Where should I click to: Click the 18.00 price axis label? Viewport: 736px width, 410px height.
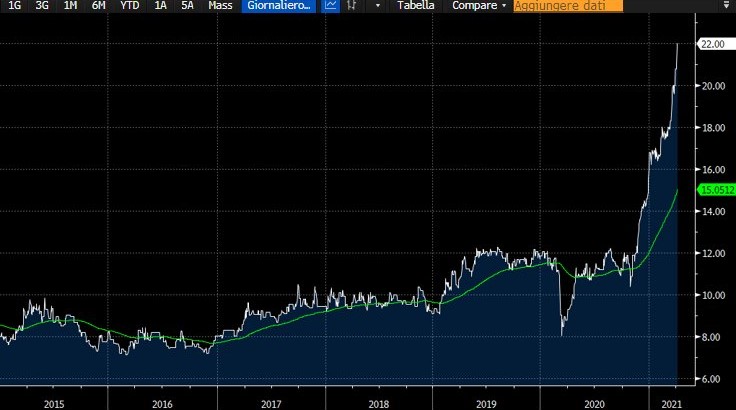pos(713,128)
